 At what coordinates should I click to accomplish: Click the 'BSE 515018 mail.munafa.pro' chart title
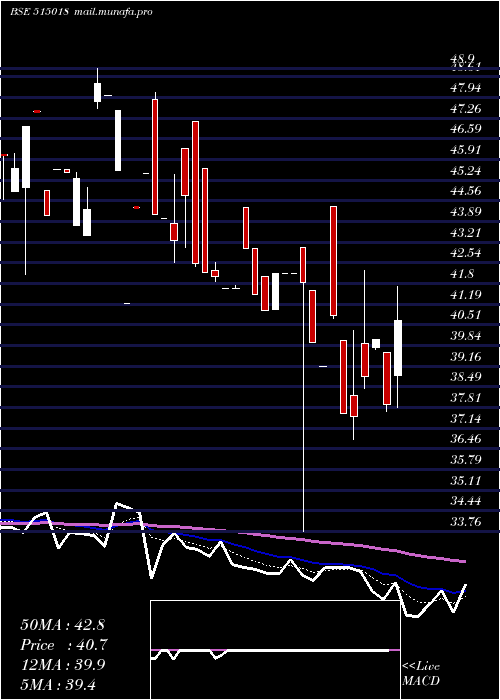coord(81,12)
